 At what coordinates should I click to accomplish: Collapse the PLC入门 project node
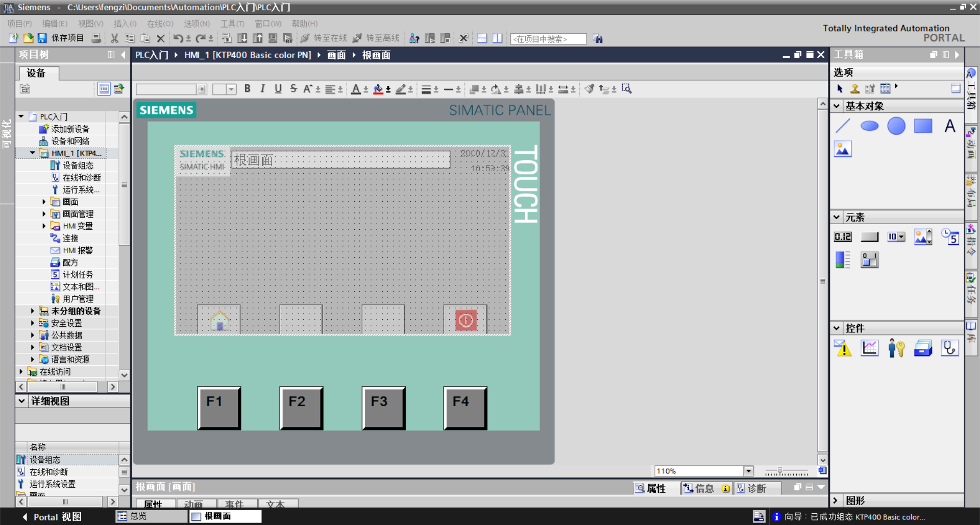click(x=21, y=116)
